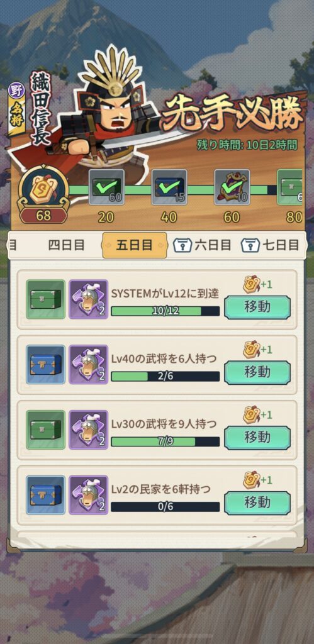314x644 pixels.
Task: Tap puzzle piece reward in SYSTEM Lv12 task
Action: tap(88, 299)
